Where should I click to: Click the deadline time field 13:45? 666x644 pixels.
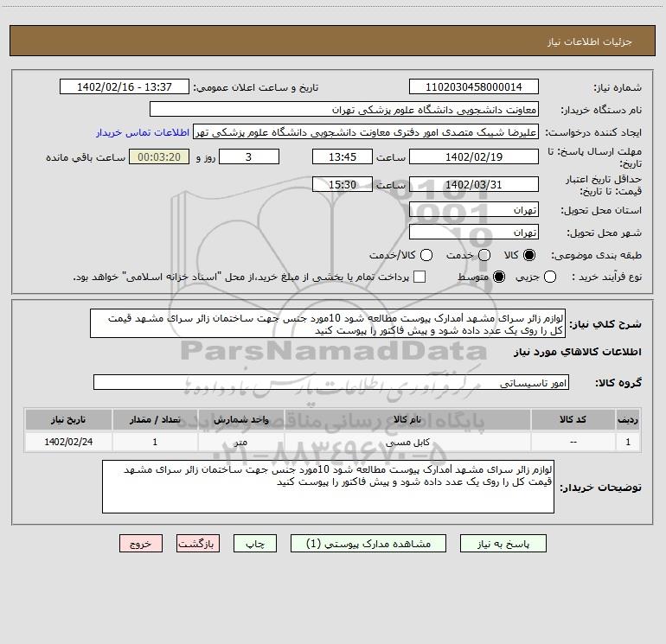[x=343, y=157]
